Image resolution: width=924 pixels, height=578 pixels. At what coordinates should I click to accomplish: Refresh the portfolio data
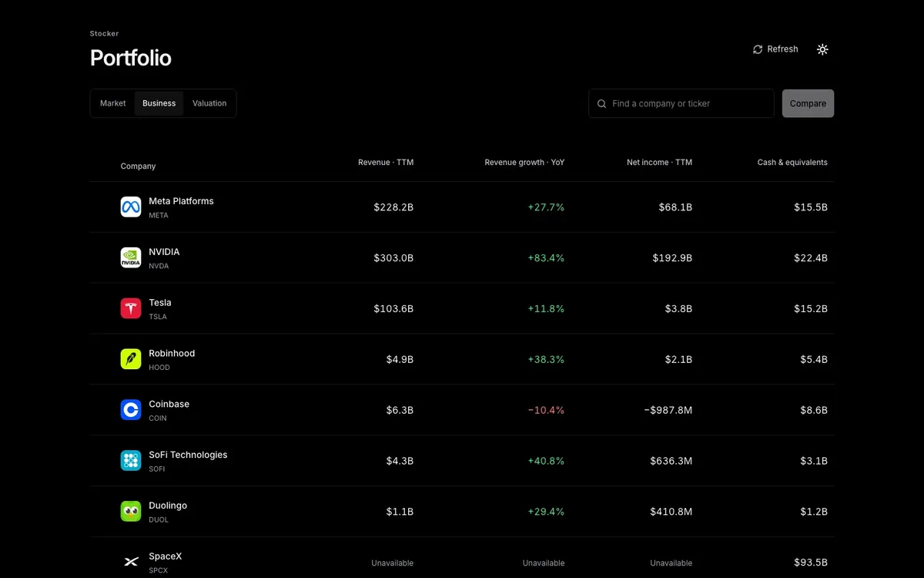click(x=775, y=49)
